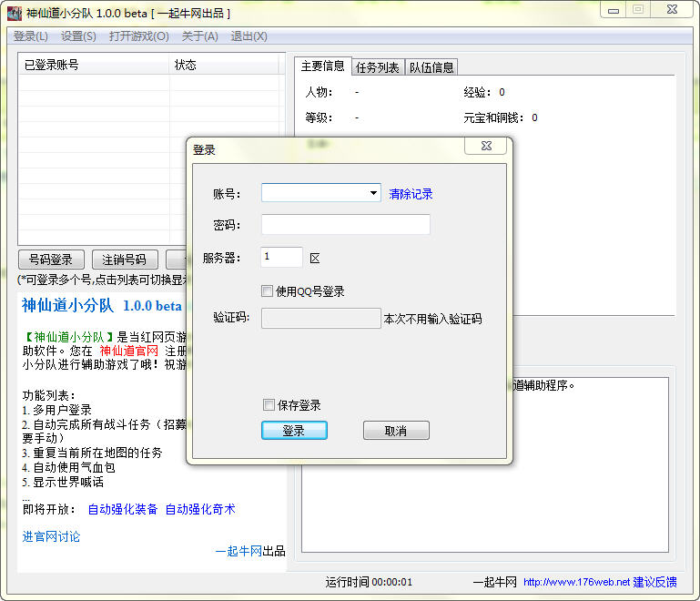Click the 注销号码 button
Screen dimensions: 700x601
pos(126,260)
